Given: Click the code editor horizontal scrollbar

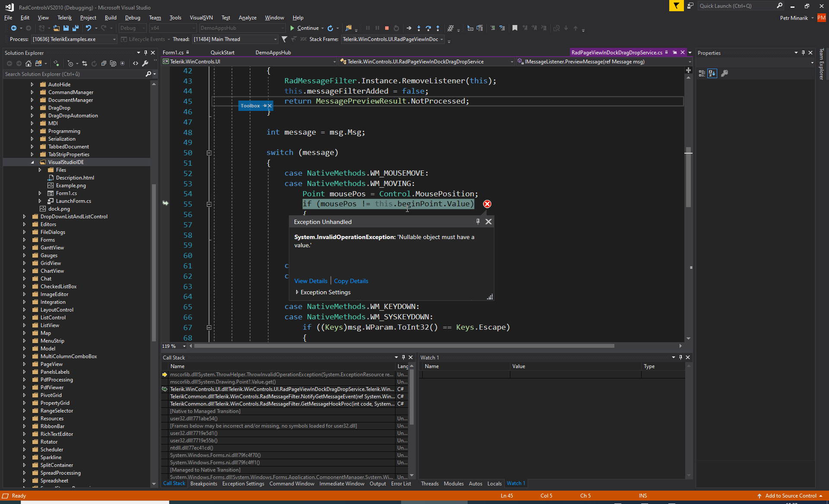Looking at the screenshot, I should pos(404,346).
